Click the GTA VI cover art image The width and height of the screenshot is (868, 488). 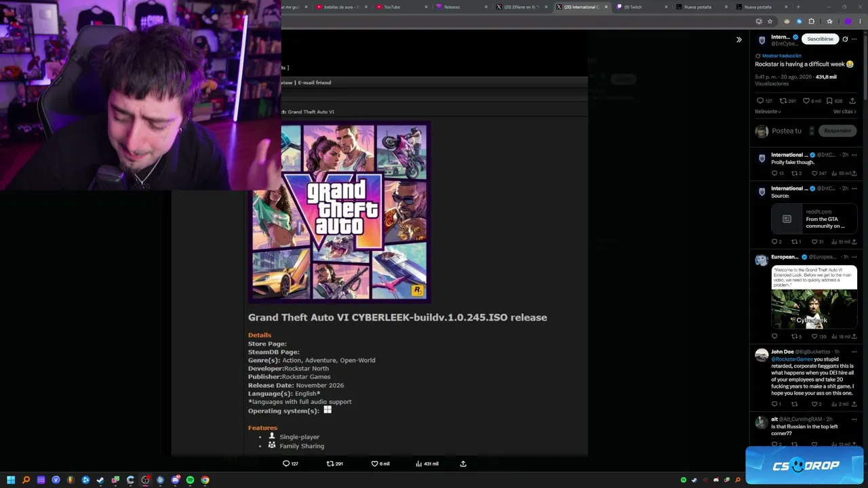340,211
